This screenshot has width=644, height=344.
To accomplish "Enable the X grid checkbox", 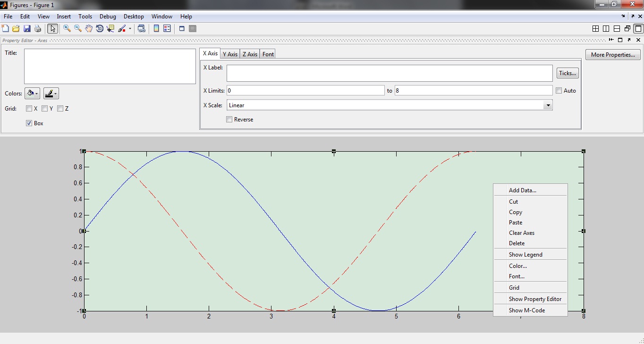I will 29,108.
